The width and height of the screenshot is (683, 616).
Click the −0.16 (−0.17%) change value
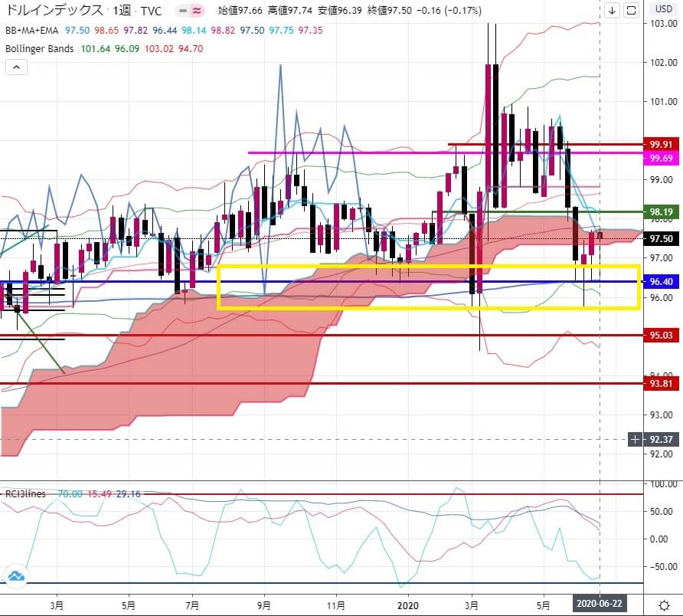[449, 11]
